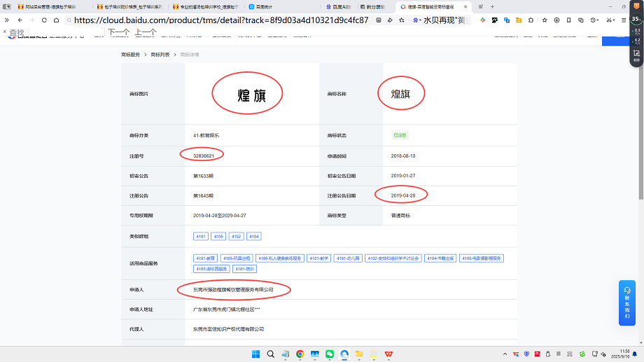Open WeChat from the taskbar
This screenshot has height=362, width=644.
point(330,354)
